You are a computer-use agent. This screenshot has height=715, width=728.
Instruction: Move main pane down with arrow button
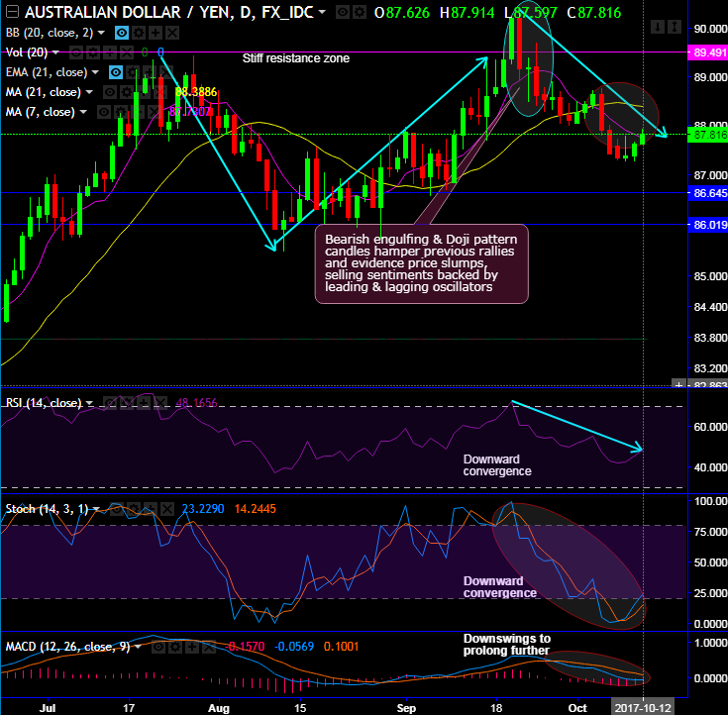click(x=658, y=27)
